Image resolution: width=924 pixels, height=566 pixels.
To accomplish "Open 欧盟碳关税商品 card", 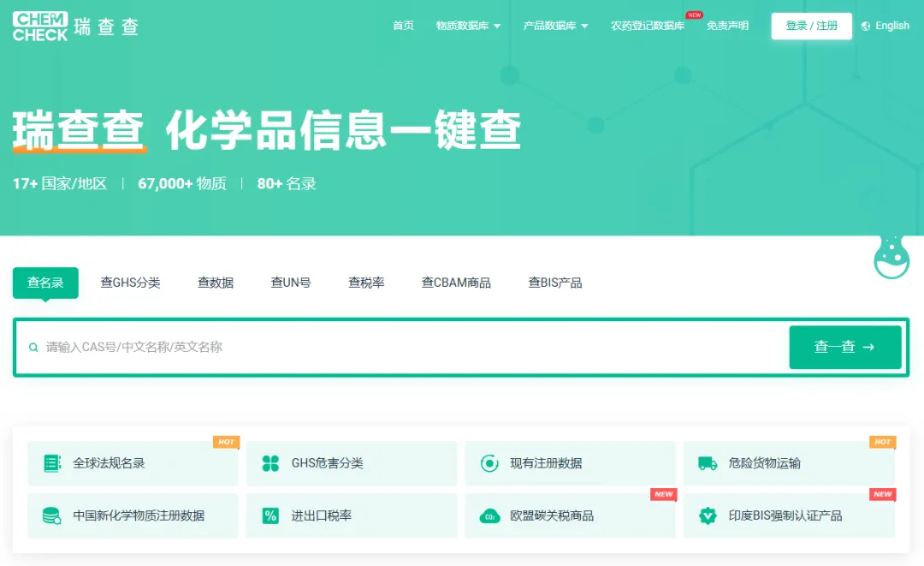I will (570, 515).
